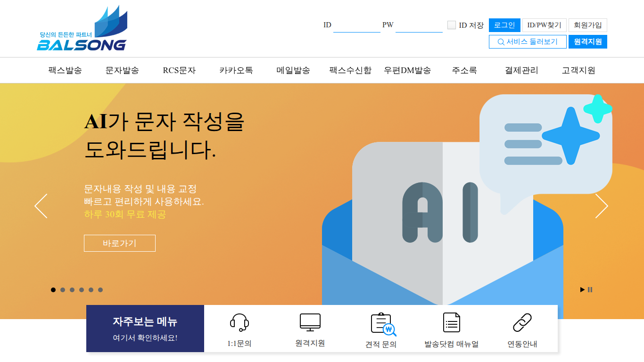Select the sixth banner slide dot

[100, 290]
